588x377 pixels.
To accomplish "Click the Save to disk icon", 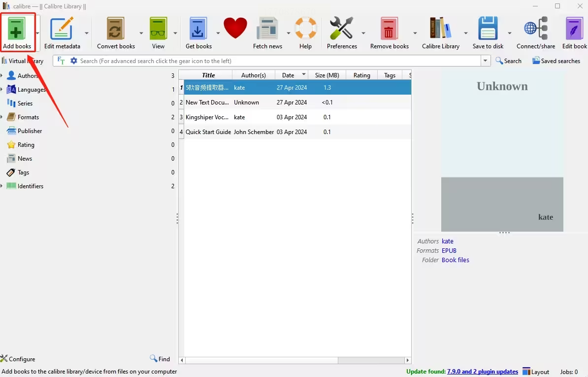I will 488,31.
